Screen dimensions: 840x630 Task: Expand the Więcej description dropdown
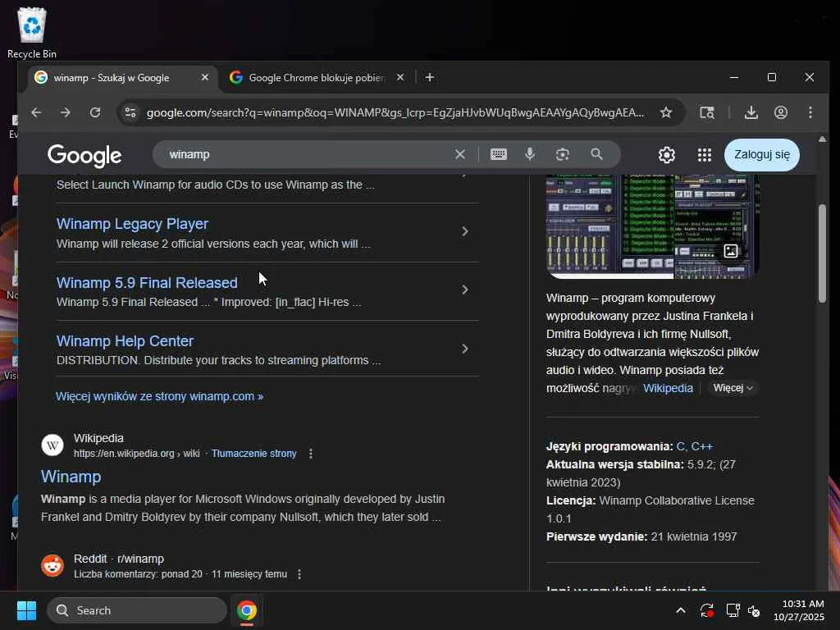click(x=733, y=388)
